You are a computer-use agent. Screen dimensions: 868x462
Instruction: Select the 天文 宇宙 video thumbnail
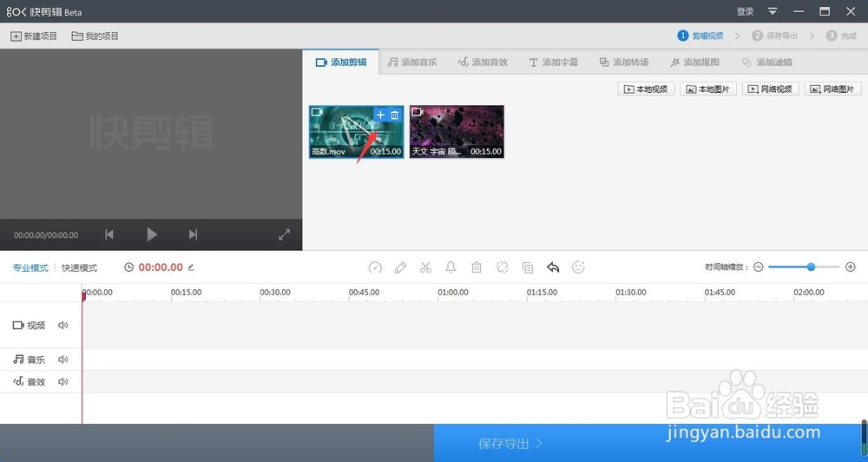coord(457,132)
